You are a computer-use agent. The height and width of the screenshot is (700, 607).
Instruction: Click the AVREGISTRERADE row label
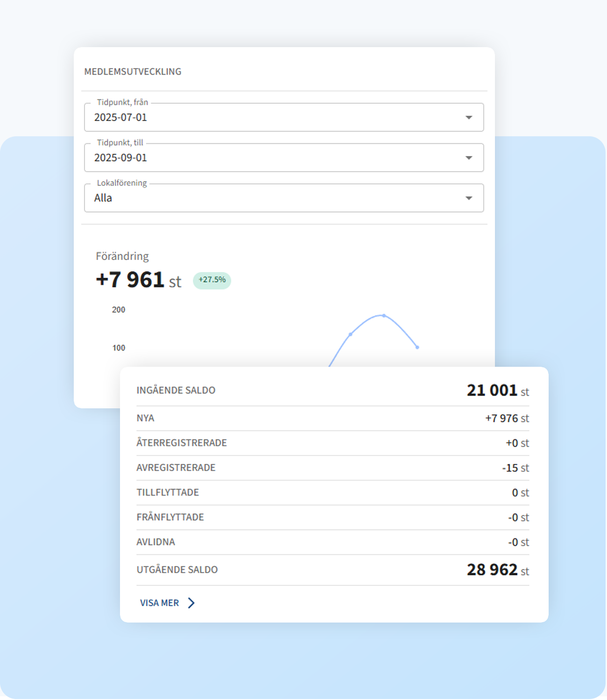[x=176, y=468]
